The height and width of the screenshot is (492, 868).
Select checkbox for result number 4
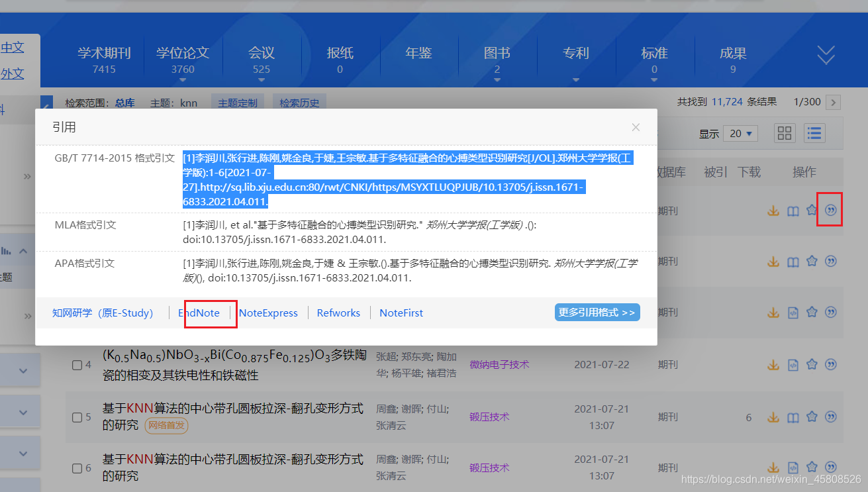pos(77,365)
